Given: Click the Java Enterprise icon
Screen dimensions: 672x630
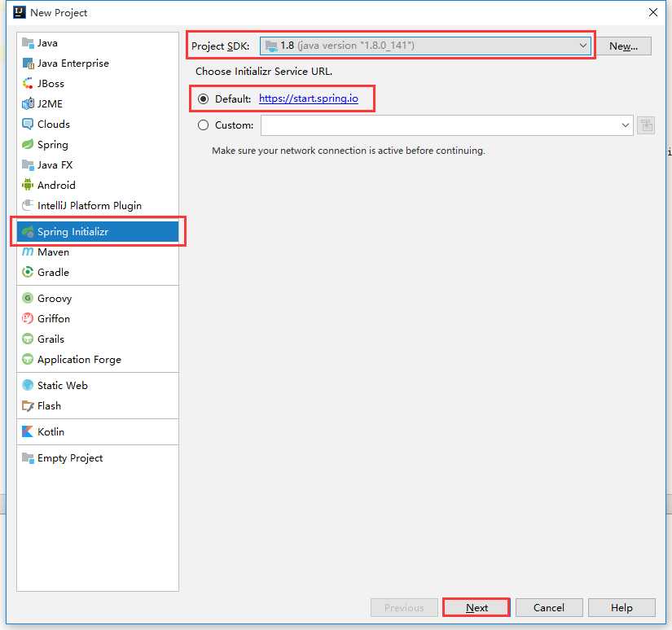Looking at the screenshot, I should [28, 63].
